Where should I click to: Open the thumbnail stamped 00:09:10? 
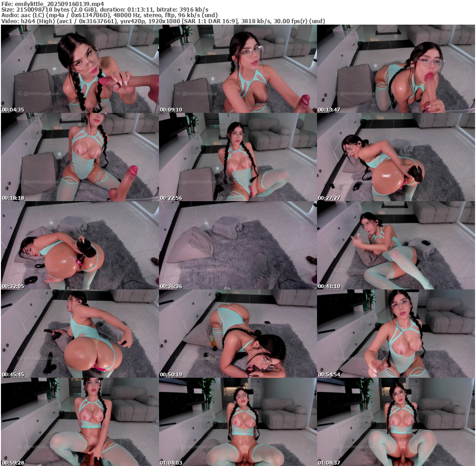click(238, 69)
